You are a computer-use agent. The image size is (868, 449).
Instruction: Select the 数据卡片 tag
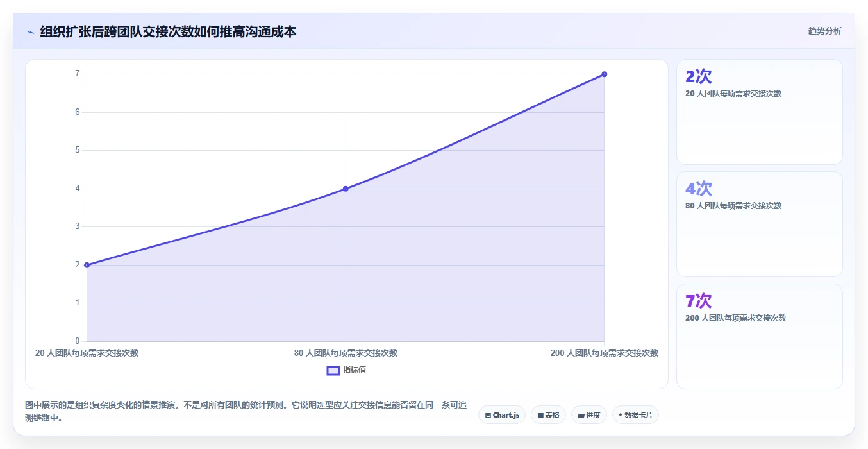point(635,415)
